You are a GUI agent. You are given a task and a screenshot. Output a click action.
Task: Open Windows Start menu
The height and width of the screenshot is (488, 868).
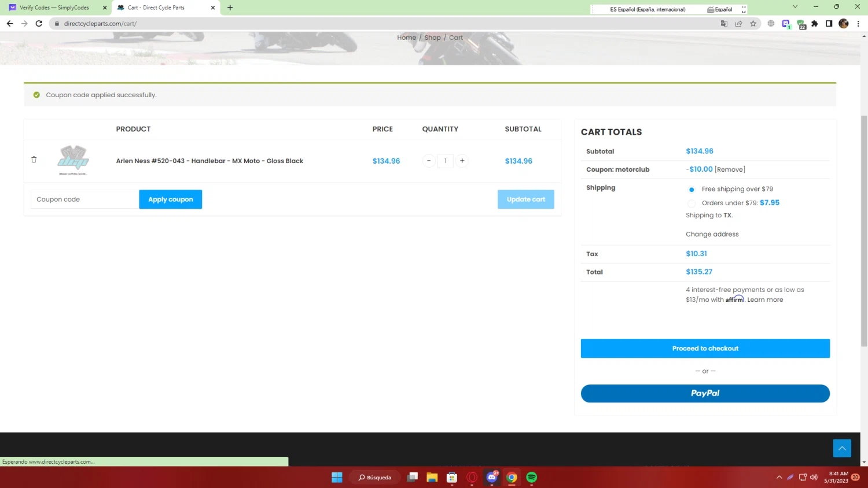(x=337, y=477)
